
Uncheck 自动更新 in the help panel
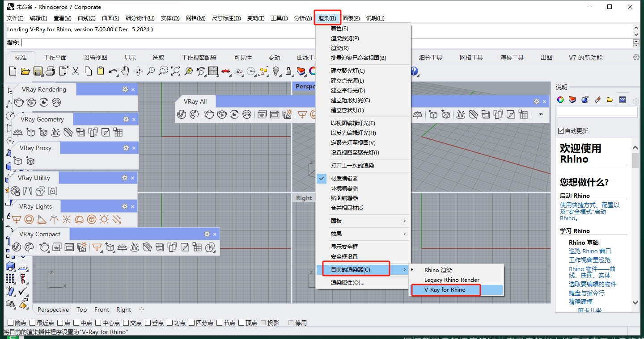560,130
